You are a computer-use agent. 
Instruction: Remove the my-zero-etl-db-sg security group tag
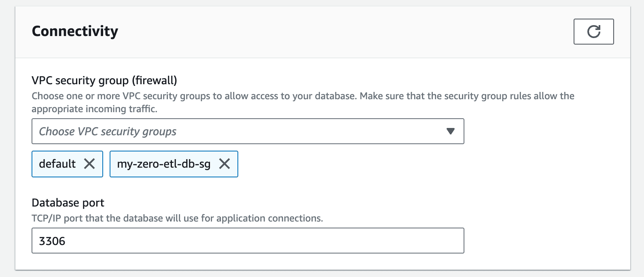[225, 164]
